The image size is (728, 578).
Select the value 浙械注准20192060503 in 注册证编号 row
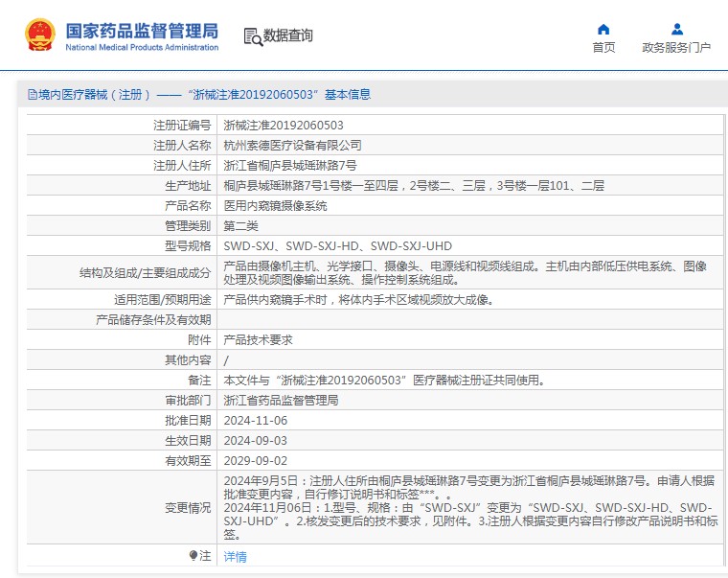pyautogui.click(x=284, y=126)
